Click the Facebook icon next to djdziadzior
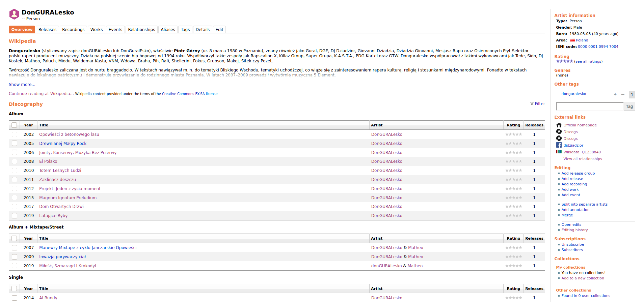The image size is (644, 302). point(559,145)
